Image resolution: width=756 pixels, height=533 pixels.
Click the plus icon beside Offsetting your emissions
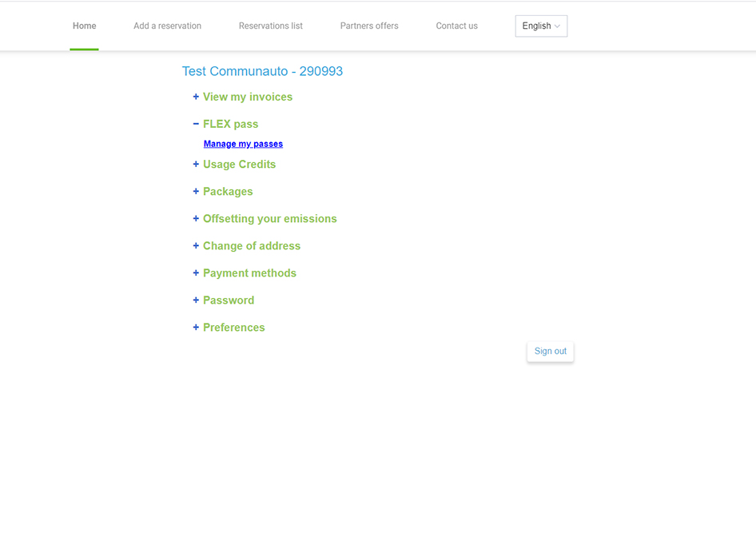pos(196,219)
